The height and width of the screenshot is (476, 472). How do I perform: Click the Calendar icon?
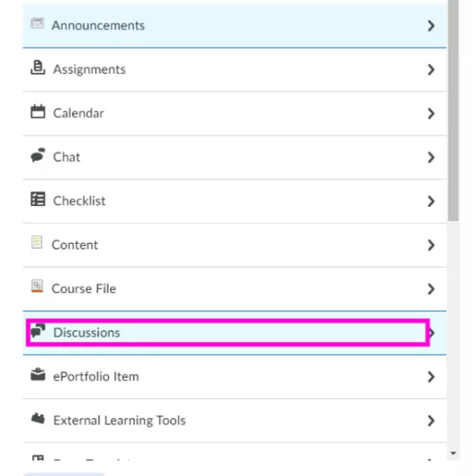pyautogui.click(x=38, y=111)
